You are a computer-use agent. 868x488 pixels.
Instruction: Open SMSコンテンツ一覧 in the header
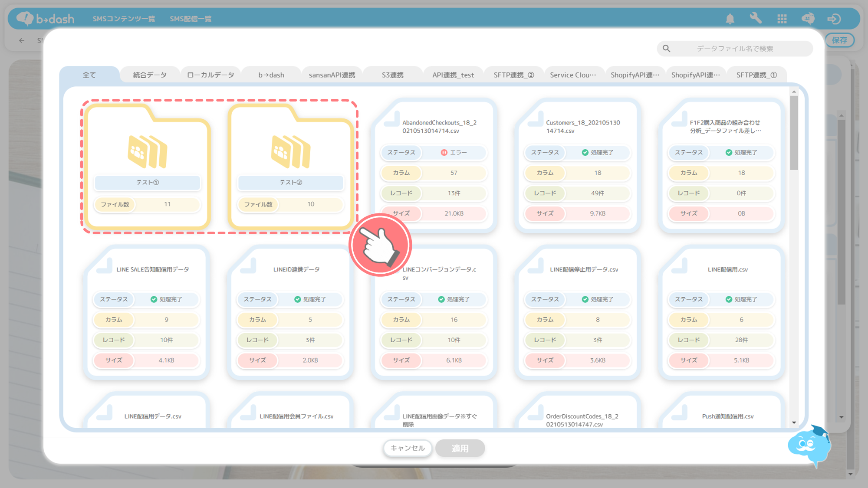coord(124,19)
